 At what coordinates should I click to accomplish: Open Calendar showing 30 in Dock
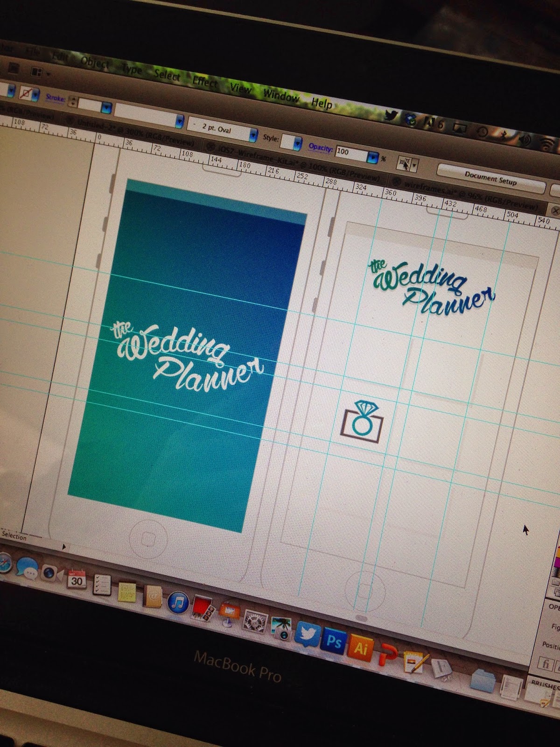[x=77, y=580]
